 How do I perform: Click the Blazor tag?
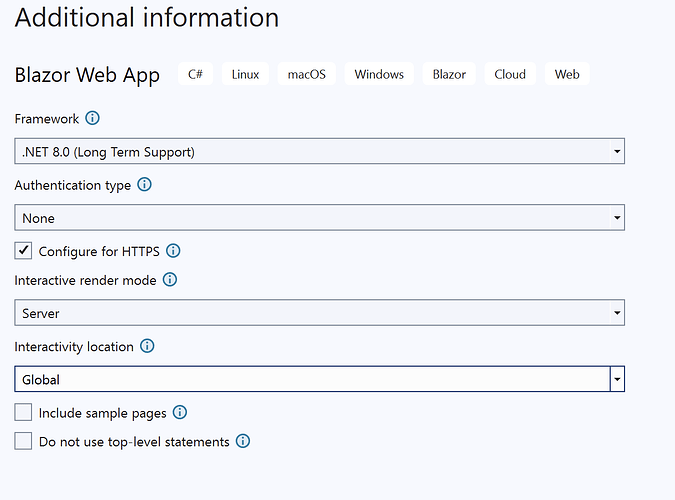click(449, 74)
